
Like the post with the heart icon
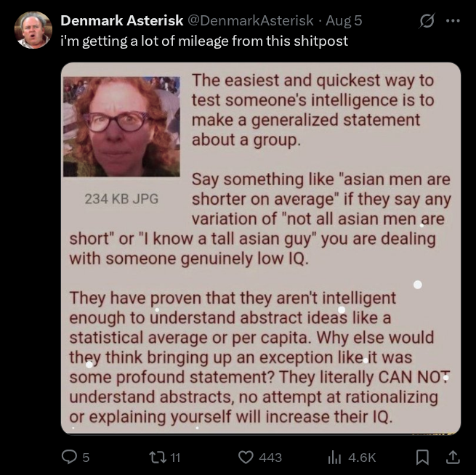[246, 458]
